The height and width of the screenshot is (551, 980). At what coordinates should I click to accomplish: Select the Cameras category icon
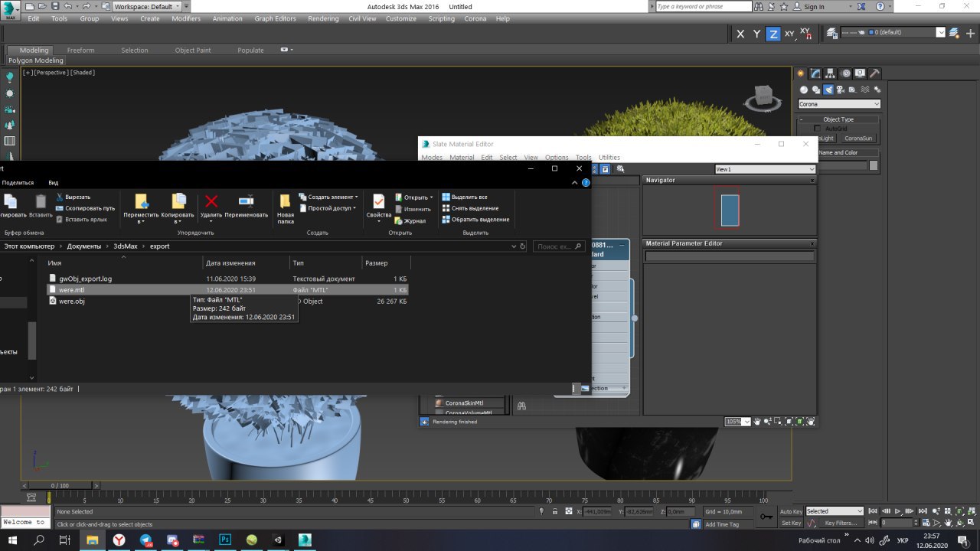[x=841, y=90]
